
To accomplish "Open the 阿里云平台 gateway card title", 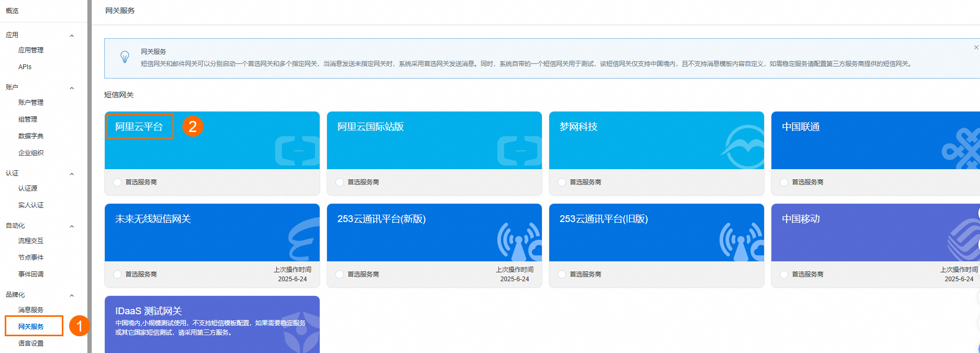I will (x=139, y=127).
